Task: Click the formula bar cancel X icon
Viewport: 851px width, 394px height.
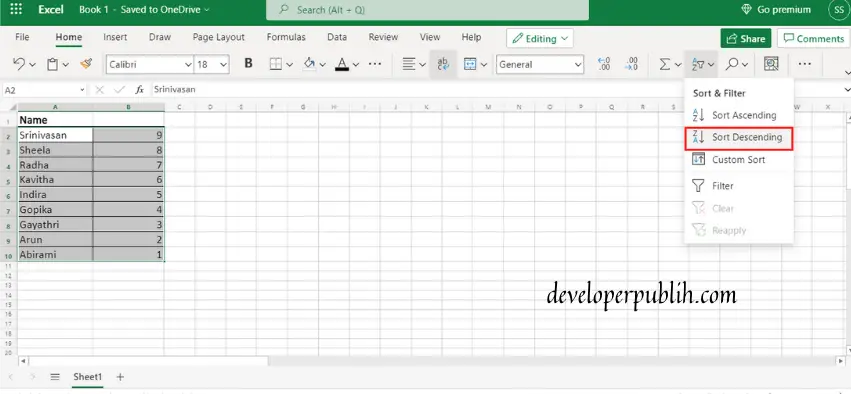Action: pos(100,90)
